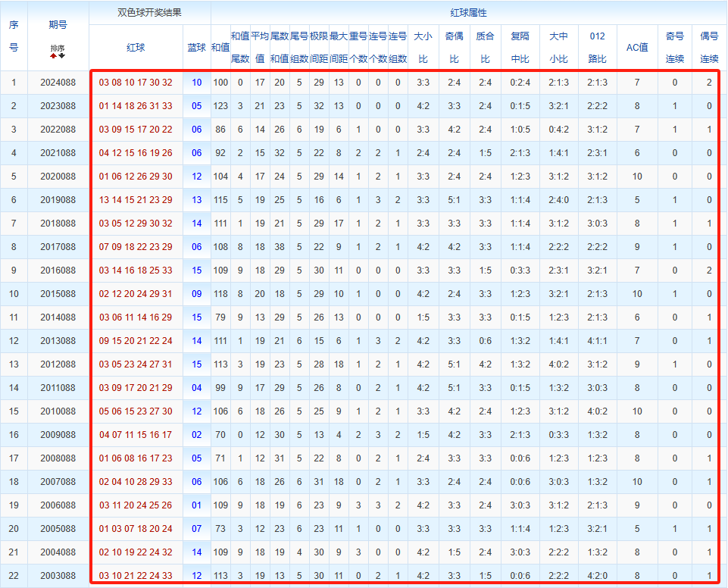Image resolution: width=728 pixels, height=588 pixels.
Task: Select the 奇偶比 column header
Action: (454, 47)
